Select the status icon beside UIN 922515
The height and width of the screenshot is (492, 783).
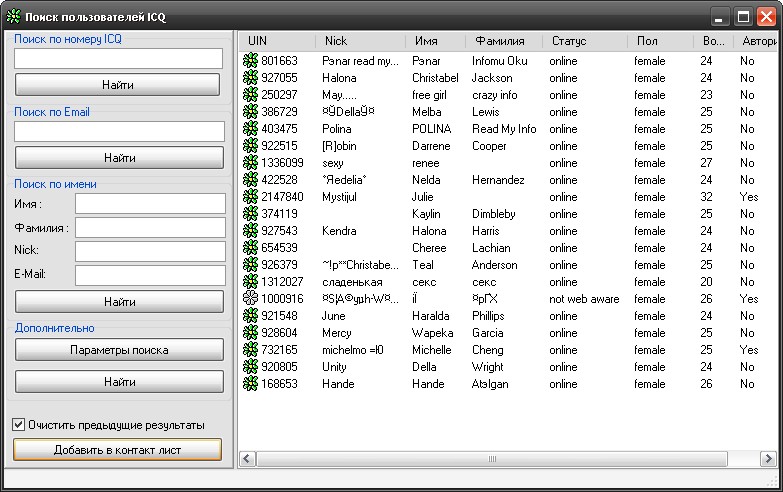click(250, 145)
